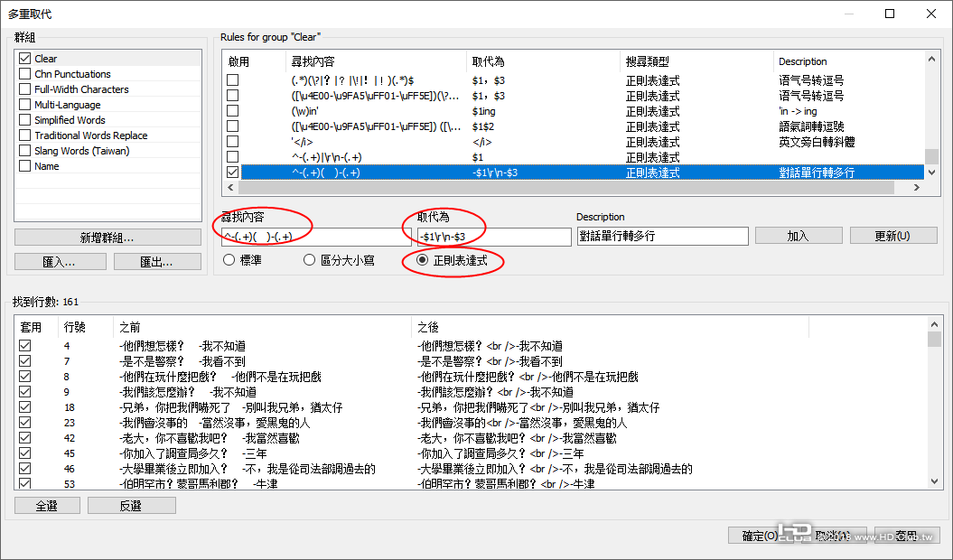Image resolution: width=953 pixels, height=560 pixels.
Task: Enable the Name group checkbox
Action: (25, 166)
